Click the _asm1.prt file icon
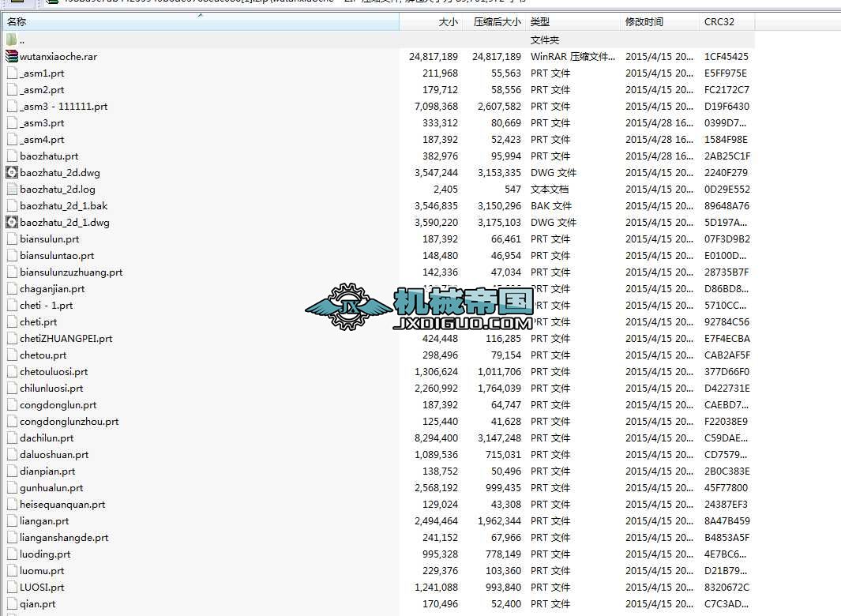This screenshot has height=616, width=841. pos(12,73)
